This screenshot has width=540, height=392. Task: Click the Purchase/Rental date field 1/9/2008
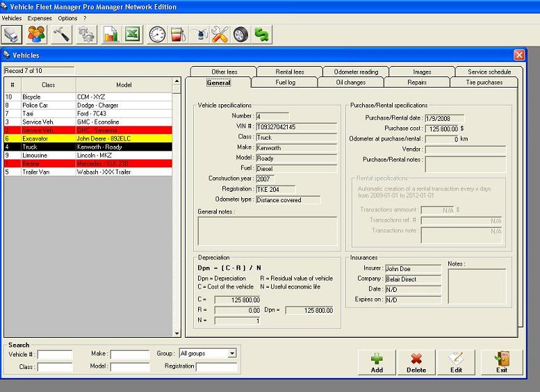click(x=445, y=118)
